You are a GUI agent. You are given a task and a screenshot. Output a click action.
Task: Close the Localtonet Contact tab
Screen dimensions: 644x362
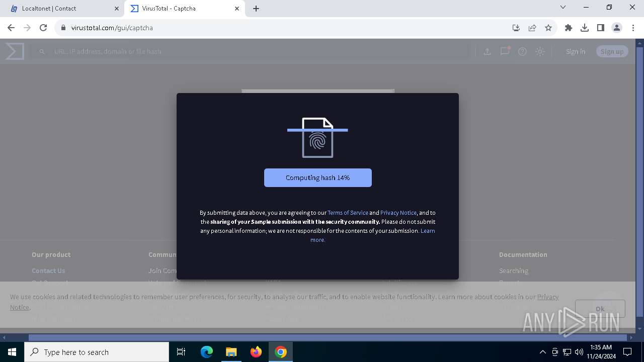tap(117, 9)
